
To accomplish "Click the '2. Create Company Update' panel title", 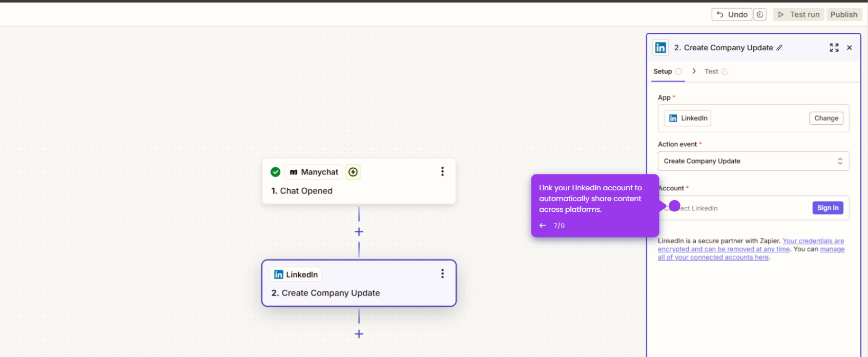I will click(724, 48).
